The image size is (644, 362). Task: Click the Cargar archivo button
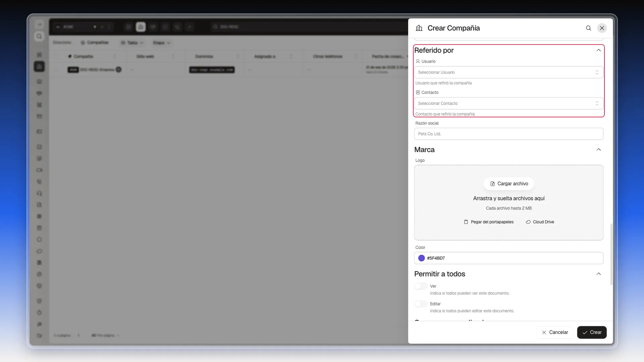pos(509,184)
